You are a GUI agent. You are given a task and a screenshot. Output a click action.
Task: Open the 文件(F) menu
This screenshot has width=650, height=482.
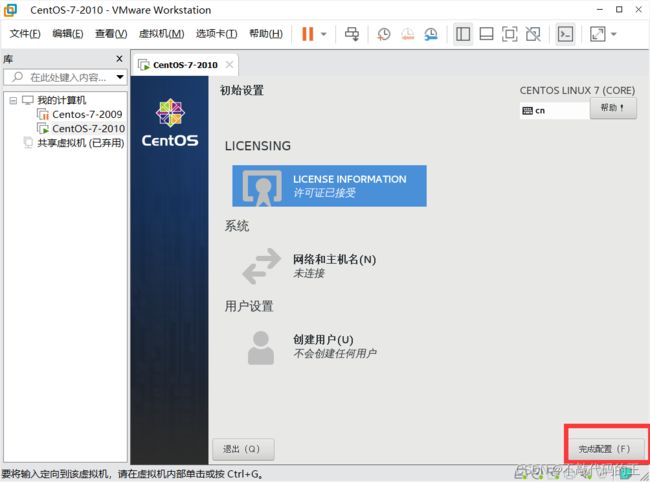click(25, 34)
